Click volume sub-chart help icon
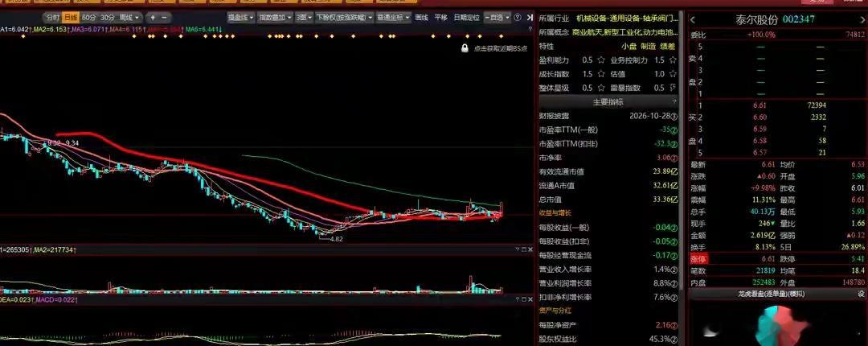This screenshot has width=868, height=346. pos(517,250)
